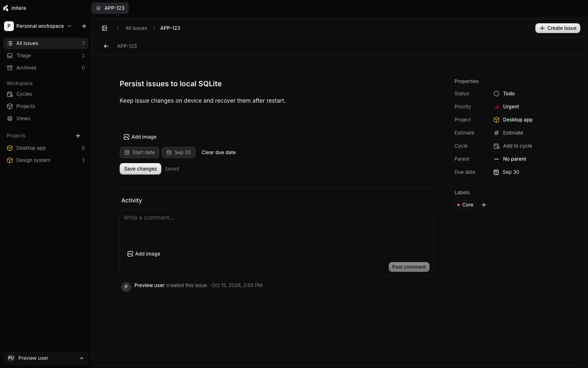Open the Sep 30 due date picker
This screenshot has width=588, height=368.
click(x=178, y=153)
